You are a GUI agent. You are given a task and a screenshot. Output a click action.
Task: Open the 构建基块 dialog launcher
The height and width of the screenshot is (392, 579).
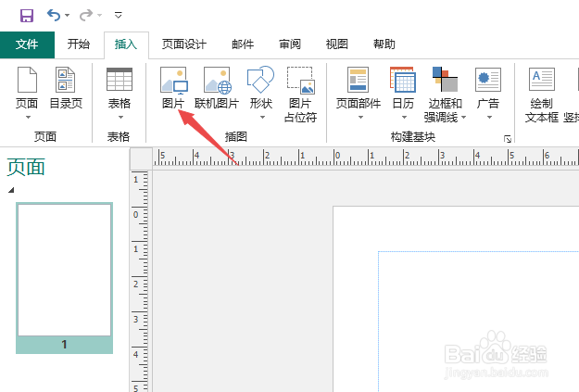[508, 139]
